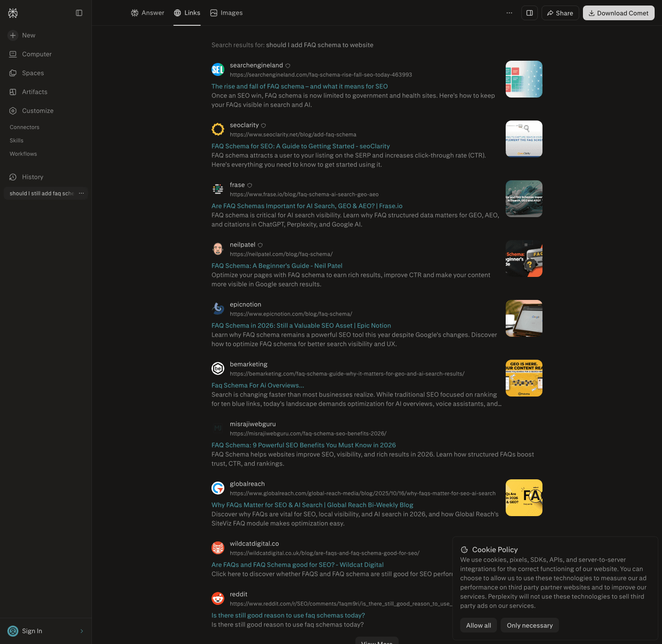The width and height of the screenshot is (662, 644).
Task: Allow all cookies
Action: tap(479, 625)
